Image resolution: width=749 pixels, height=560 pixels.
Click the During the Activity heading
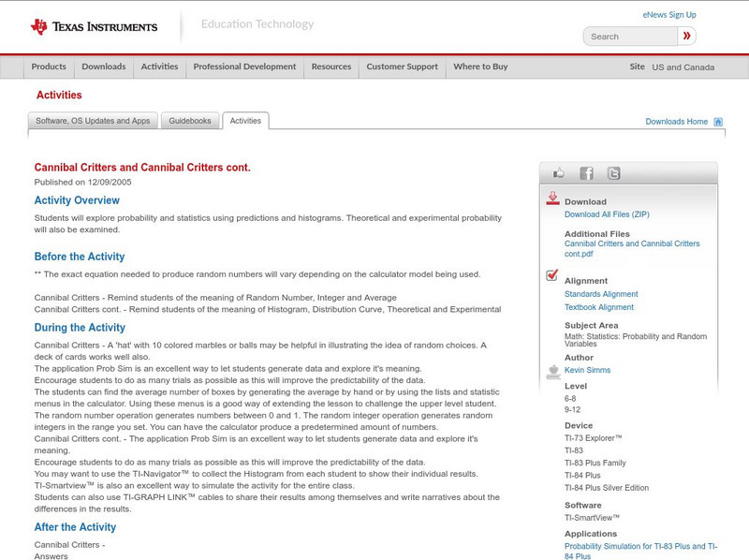coord(80,328)
